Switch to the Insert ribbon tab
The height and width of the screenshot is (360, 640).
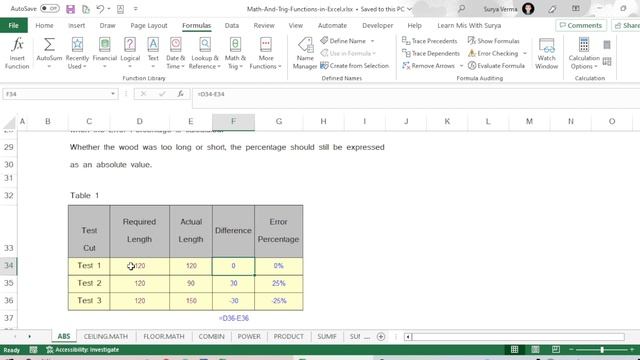pyautogui.click(x=76, y=25)
